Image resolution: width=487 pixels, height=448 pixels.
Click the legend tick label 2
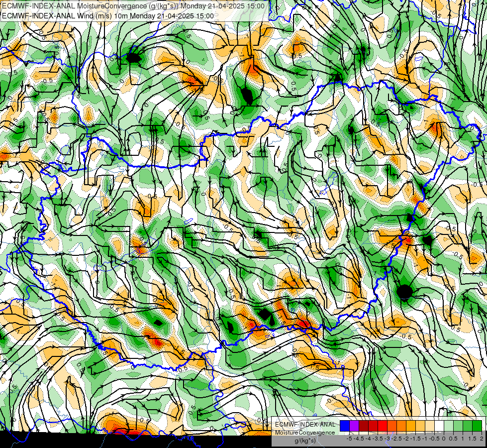482,439
